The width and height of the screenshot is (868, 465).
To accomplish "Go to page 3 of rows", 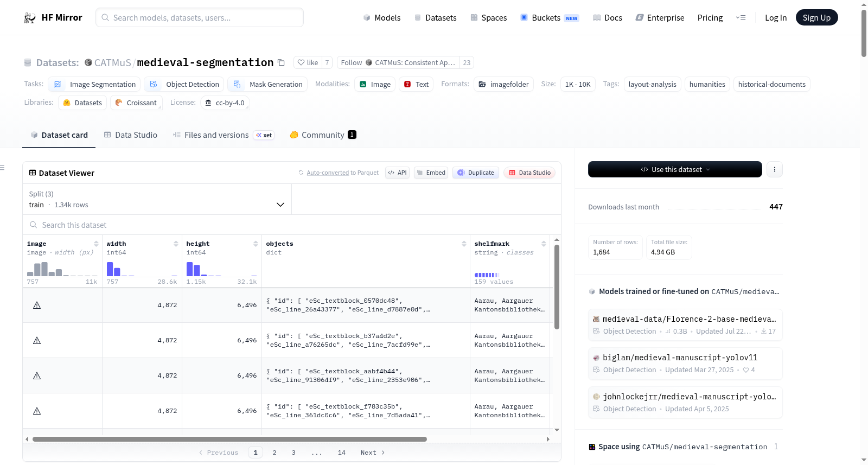I will tap(293, 453).
